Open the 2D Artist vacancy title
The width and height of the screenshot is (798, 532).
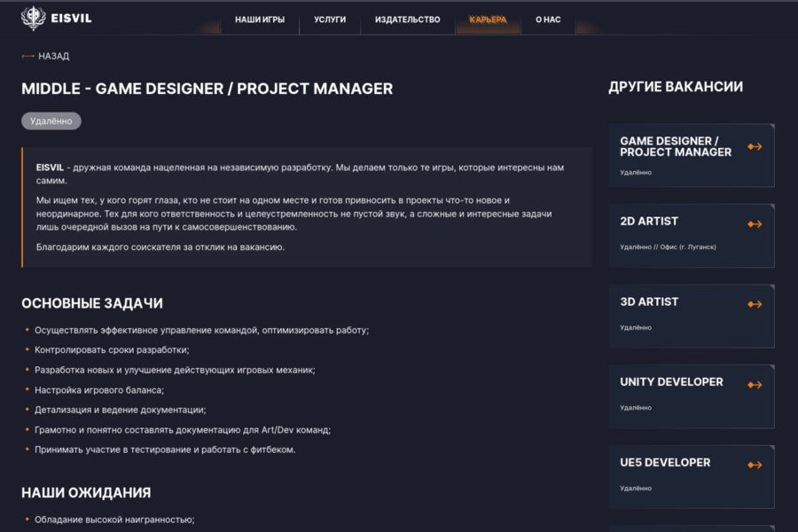(x=649, y=222)
